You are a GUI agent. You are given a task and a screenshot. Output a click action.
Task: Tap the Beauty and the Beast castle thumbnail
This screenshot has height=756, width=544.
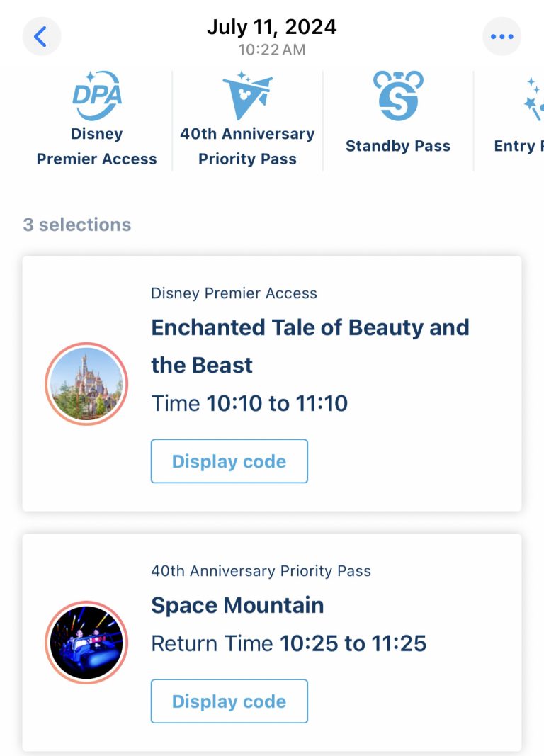click(86, 383)
